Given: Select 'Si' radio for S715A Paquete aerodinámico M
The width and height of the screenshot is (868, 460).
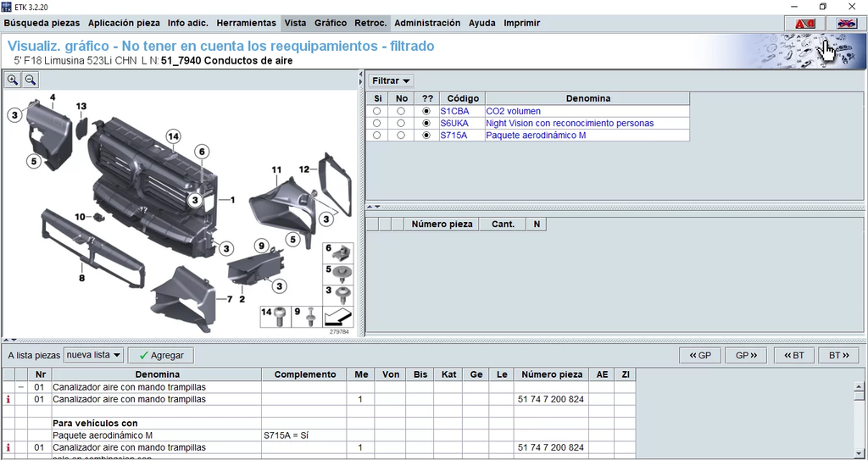Looking at the screenshot, I should pyautogui.click(x=376, y=136).
